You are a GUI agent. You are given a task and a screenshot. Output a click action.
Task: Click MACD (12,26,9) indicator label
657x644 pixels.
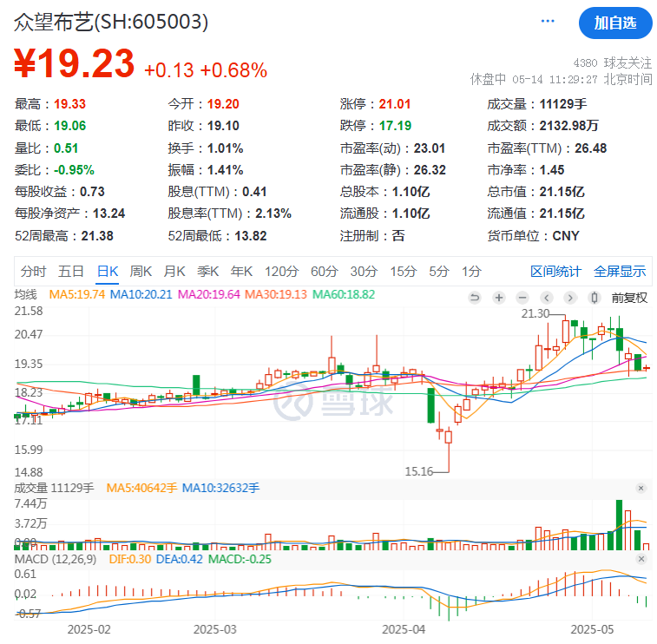click(56, 559)
